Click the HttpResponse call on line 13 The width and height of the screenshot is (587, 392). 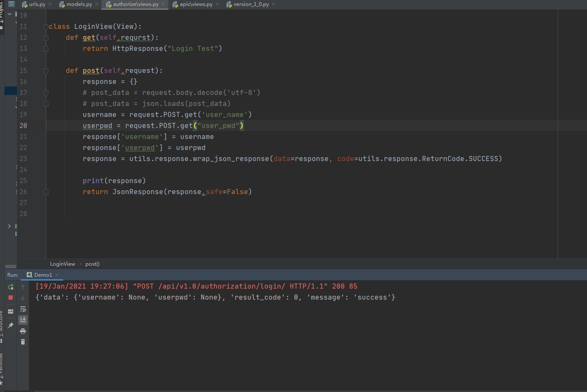138,49
